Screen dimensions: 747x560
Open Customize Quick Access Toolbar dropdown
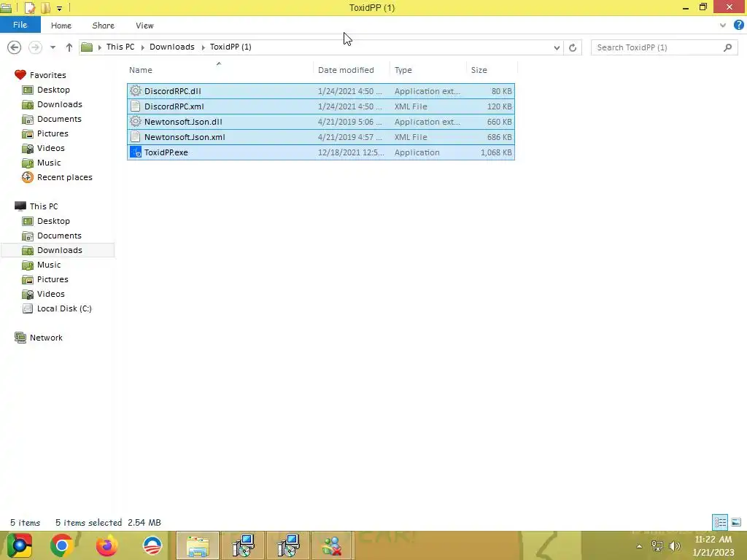(x=60, y=8)
